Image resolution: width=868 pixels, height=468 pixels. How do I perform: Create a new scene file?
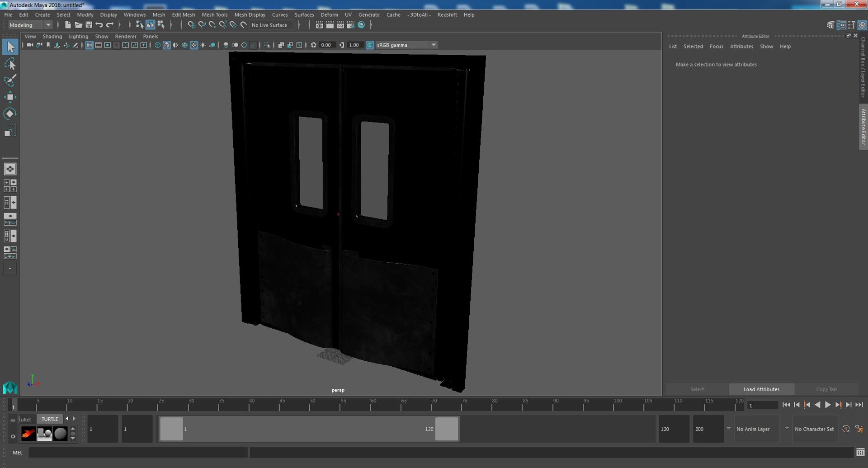pyautogui.click(x=68, y=25)
